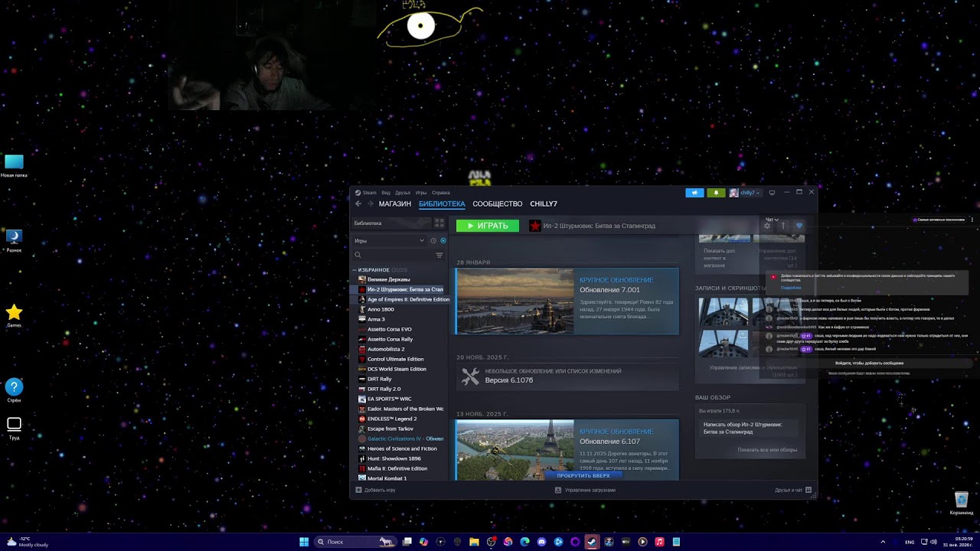Viewport: 980px width, 551px height.
Task: Open the Обновление 7.001 news card
Action: click(567, 301)
